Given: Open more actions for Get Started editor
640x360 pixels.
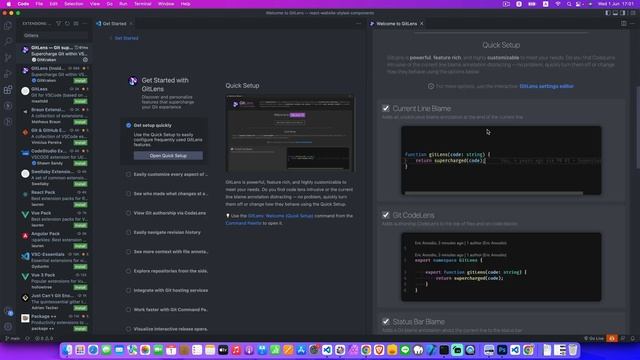Looking at the screenshot, I should 358,24.
